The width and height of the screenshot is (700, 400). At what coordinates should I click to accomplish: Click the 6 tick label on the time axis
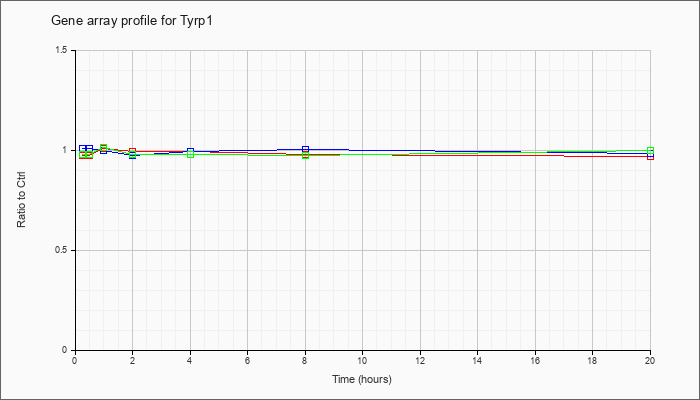248,360
